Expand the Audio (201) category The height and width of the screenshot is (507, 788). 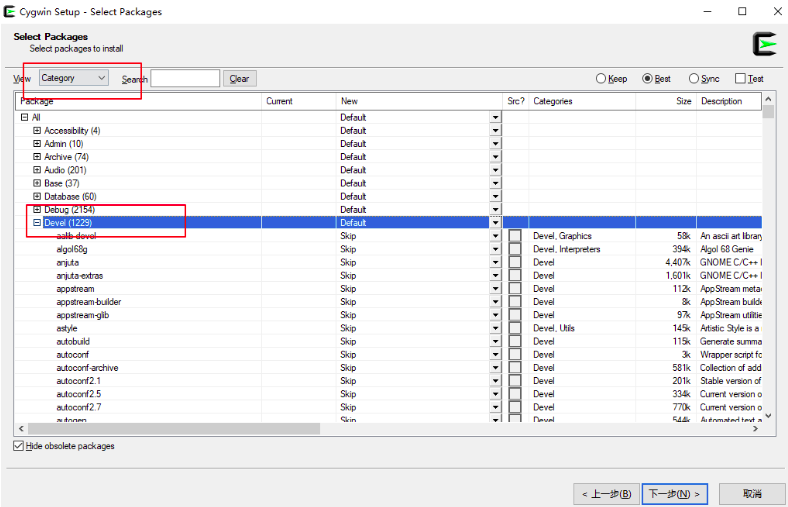click(37, 170)
